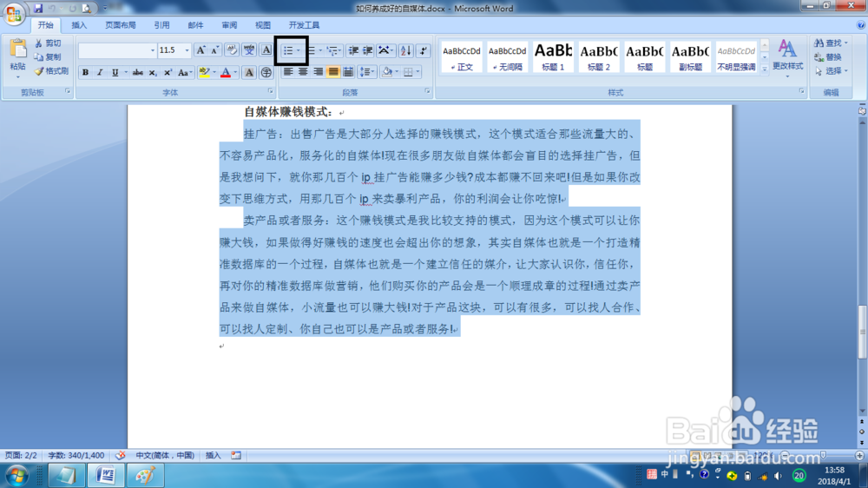Viewport: 868px width, 488px height.
Task: Switch to 引用 References tab
Action: click(161, 25)
